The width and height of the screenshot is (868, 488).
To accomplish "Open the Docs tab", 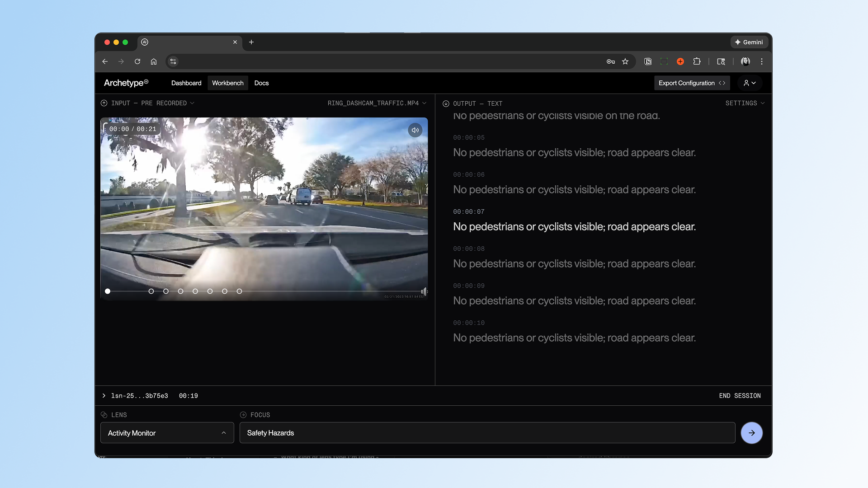I will pos(261,83).
